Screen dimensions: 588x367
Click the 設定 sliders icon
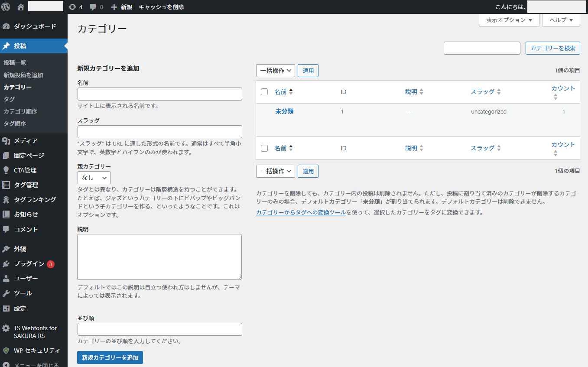(6, 309)
